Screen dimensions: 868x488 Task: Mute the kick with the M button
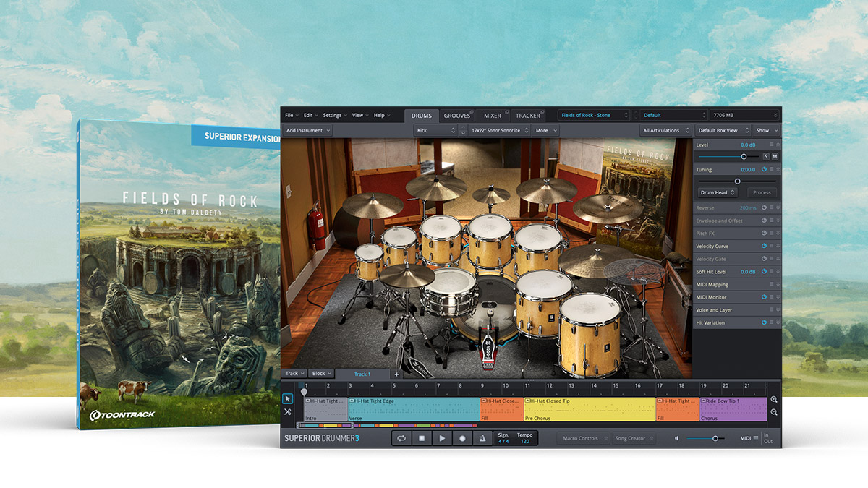(775, 156)
